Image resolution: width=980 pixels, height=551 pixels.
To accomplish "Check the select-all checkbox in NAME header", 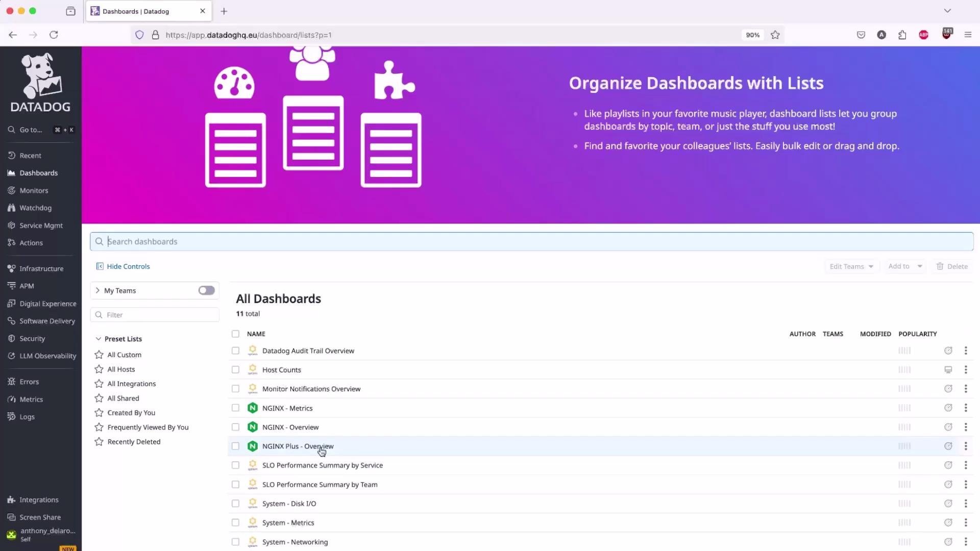I will coord(235,334).
